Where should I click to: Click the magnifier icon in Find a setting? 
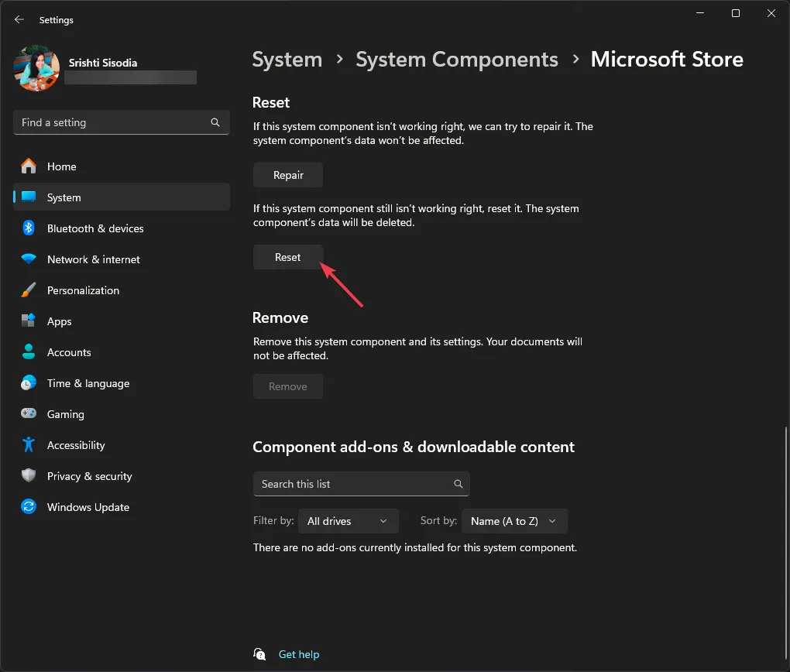(215, 122)
